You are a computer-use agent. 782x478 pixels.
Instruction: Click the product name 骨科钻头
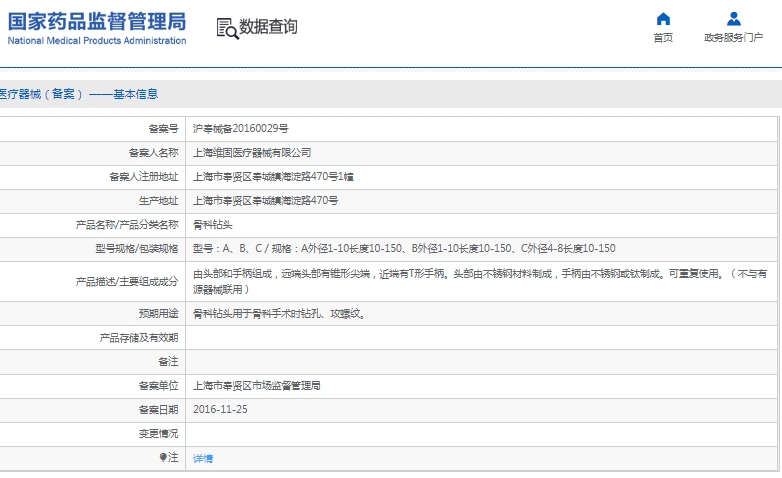(x=212, y=225)
